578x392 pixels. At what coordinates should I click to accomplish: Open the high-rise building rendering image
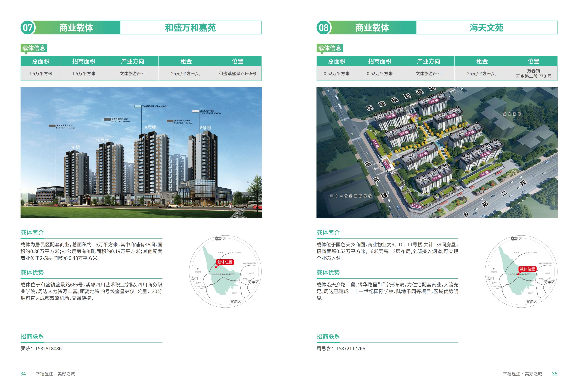point(141,153)
